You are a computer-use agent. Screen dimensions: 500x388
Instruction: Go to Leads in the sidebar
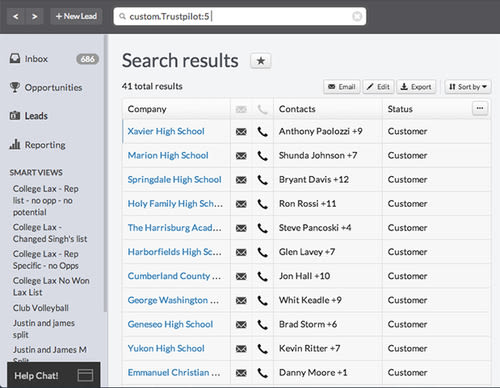coord(29,116)
